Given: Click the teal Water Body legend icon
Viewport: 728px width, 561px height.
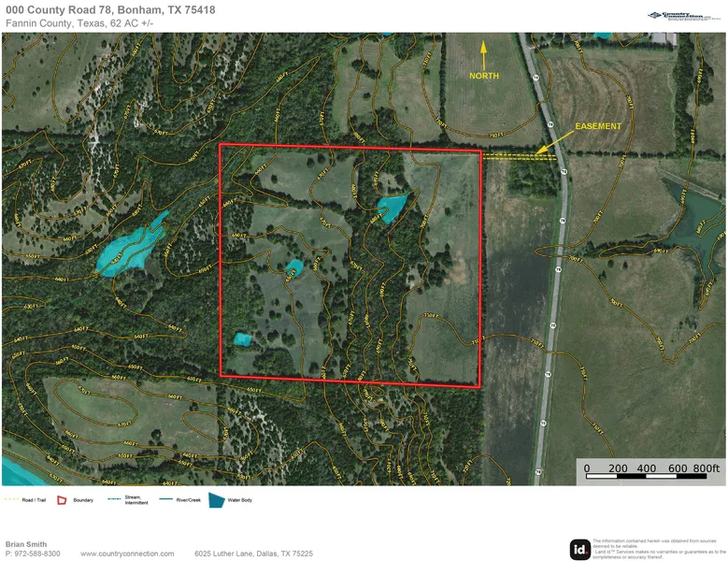Looking at the screenshot, I should [216, 500].
